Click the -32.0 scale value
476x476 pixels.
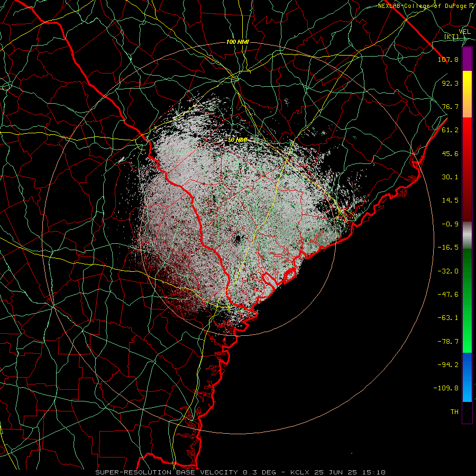(x=448, y=271)
